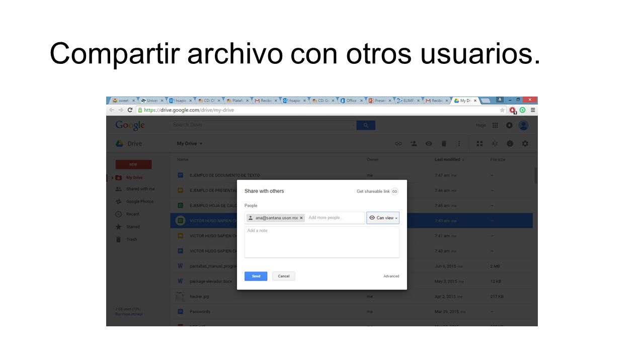This screenshot has height=362, width=644.
Task: Switch to grid view layout
Action: click(x=479, y=143)
